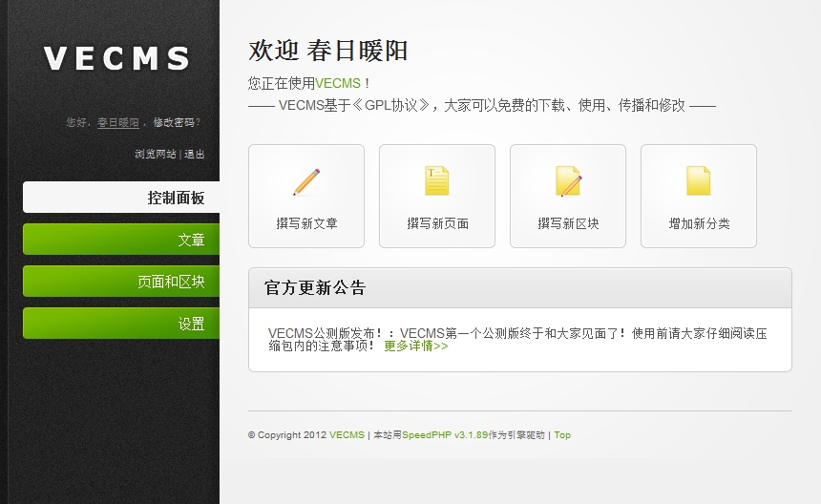The image size is (821, 504).
Task: Click the 浏览网站 link
Action: [156, 154]
